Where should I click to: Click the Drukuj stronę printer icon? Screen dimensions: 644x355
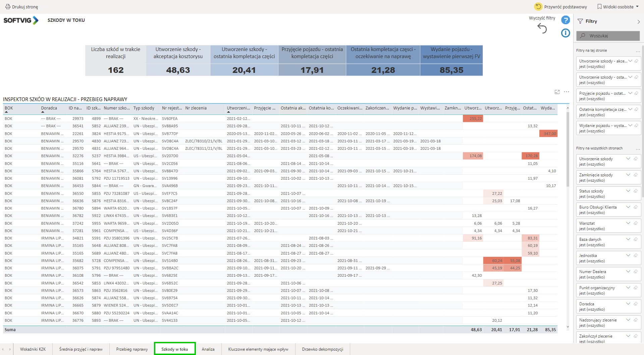[x=8, y=7]
